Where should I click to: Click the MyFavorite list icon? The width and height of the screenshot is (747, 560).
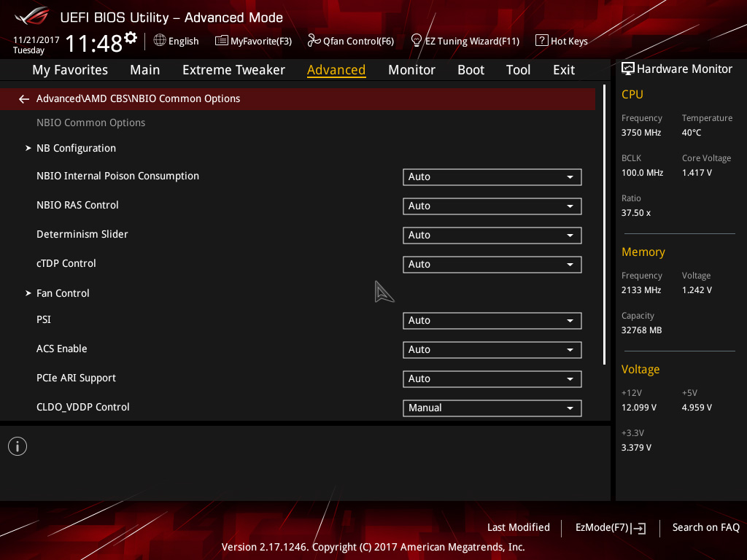pyautogui.click(x=222, y=41)
